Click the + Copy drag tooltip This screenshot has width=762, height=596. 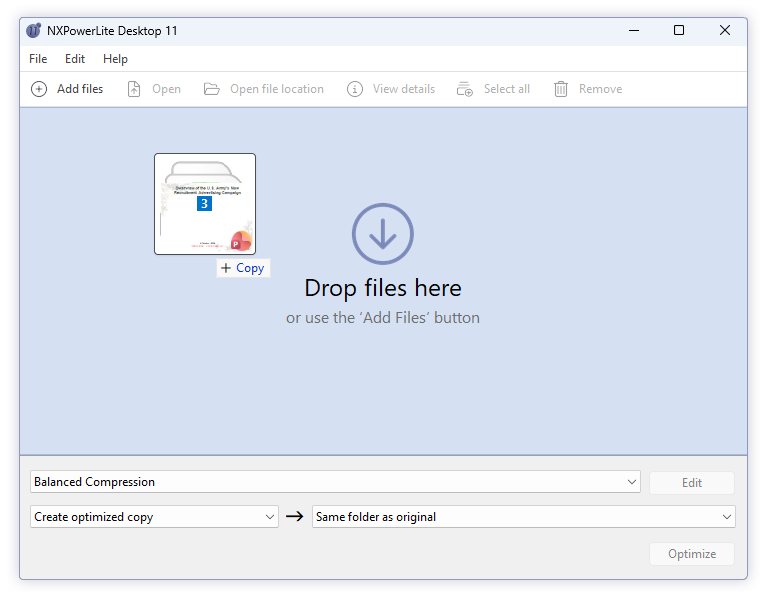tap(243, 268)
